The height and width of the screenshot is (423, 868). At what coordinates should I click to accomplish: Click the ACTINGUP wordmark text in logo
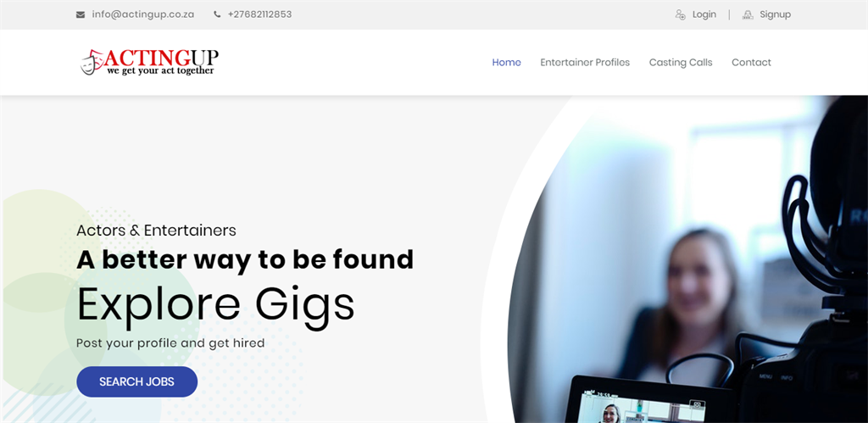coord(161,57)
